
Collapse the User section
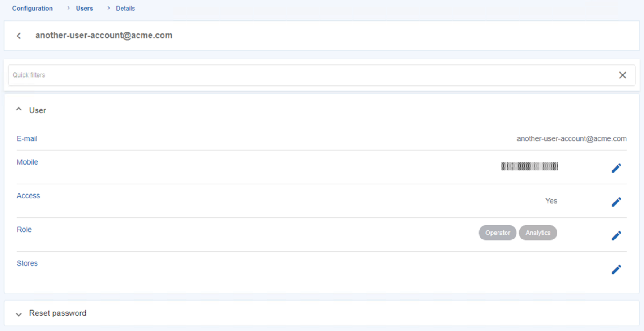click(19, 110)
